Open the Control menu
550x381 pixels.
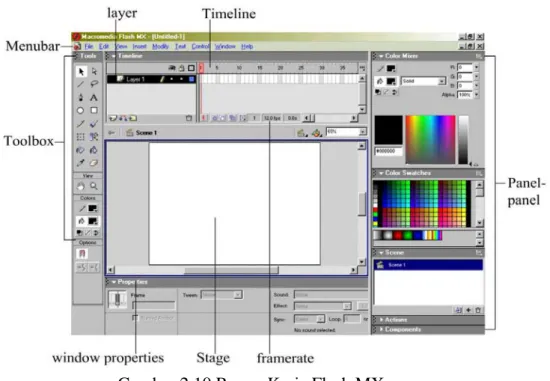(x=200, y=46)
